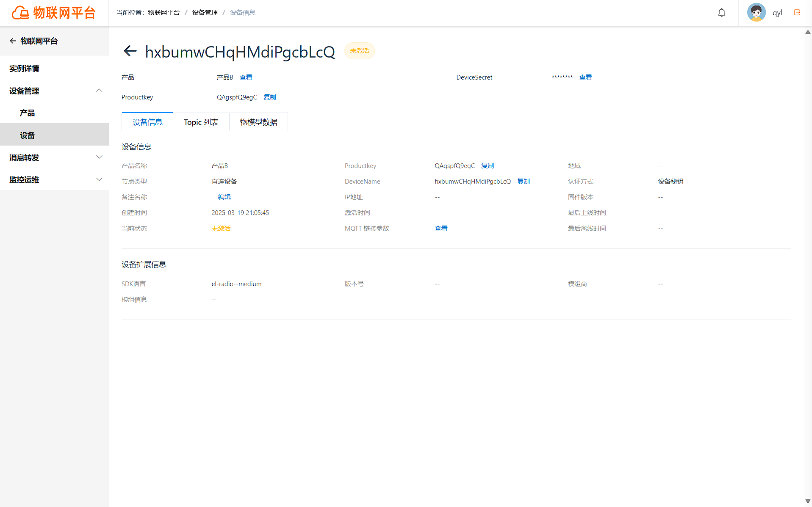Expand the 监控运维 sidebar menu
The width and height of the screenshot is (812, 507).
coord(99,179)
